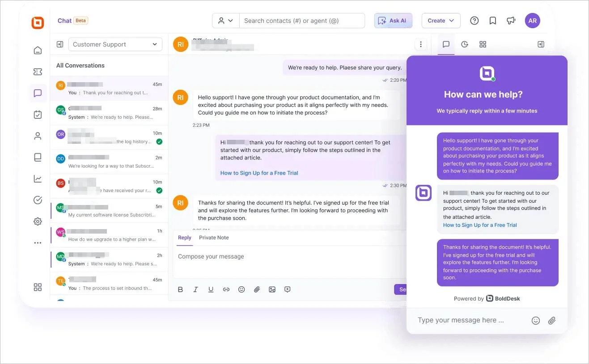
Task: Expand the Create dropdown
Action: pyautogui.click(x=441, y=20)
